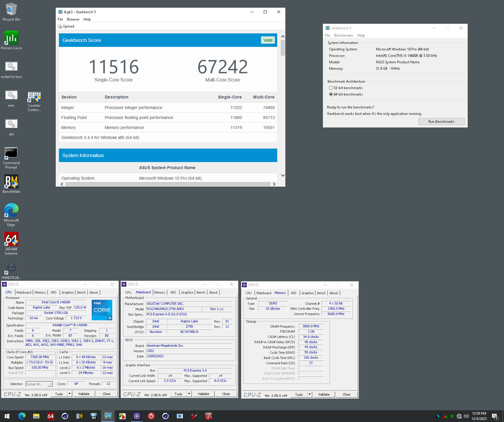Open File Explorer from the taskbar

click(36, 416)
